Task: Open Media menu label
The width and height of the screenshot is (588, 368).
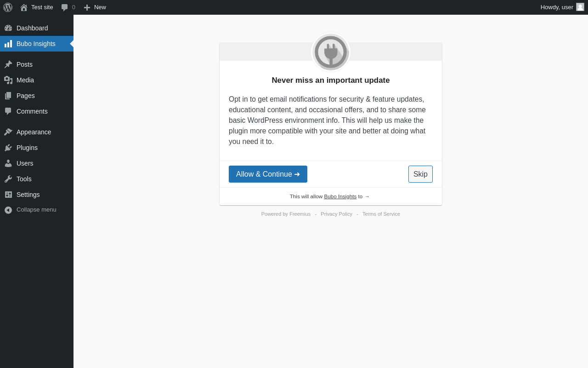Action: (25, 80)
